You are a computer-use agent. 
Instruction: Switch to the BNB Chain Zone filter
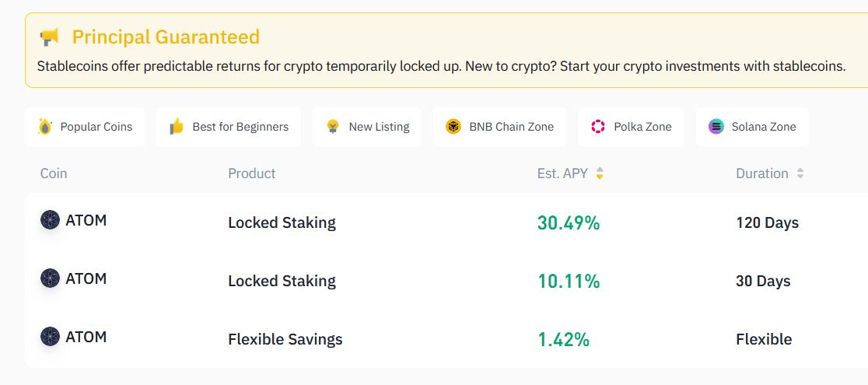[499, 127]
